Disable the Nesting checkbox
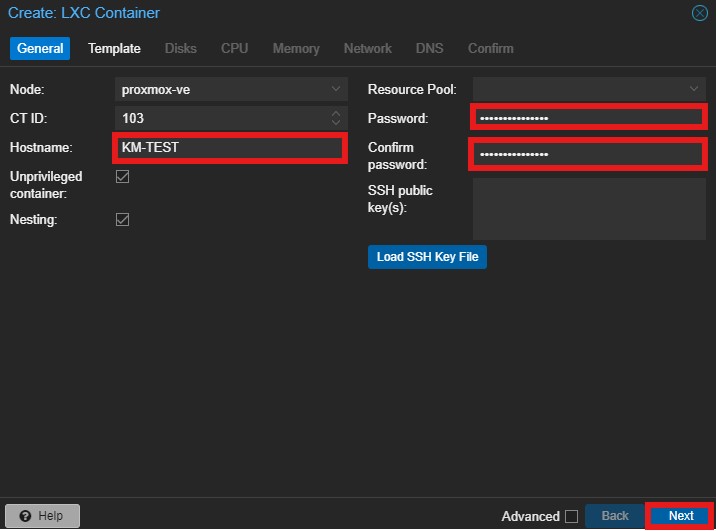This screenshot has width=716, height=531. pos(123,219)
